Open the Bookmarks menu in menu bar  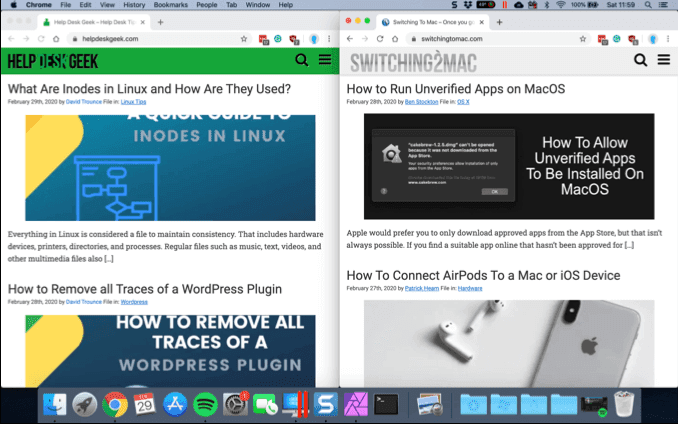171,5
